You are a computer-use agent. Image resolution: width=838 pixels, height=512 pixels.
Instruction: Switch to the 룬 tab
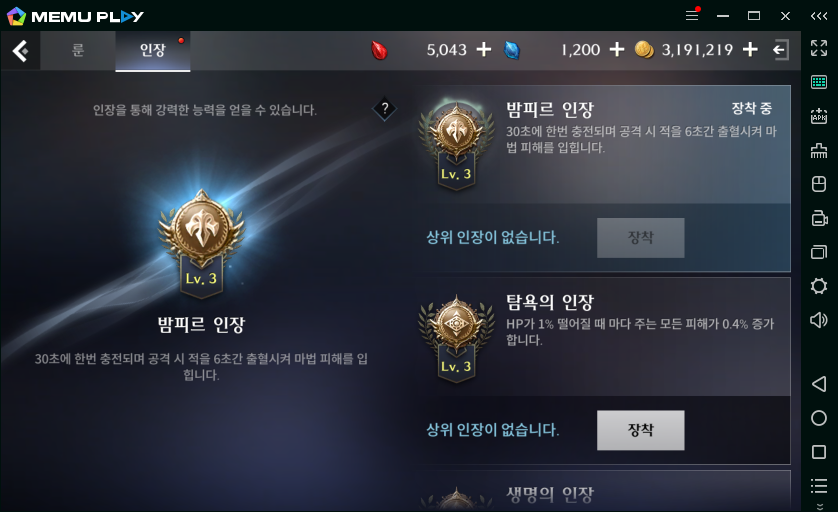pyautogui.click(x=78, y=50)
